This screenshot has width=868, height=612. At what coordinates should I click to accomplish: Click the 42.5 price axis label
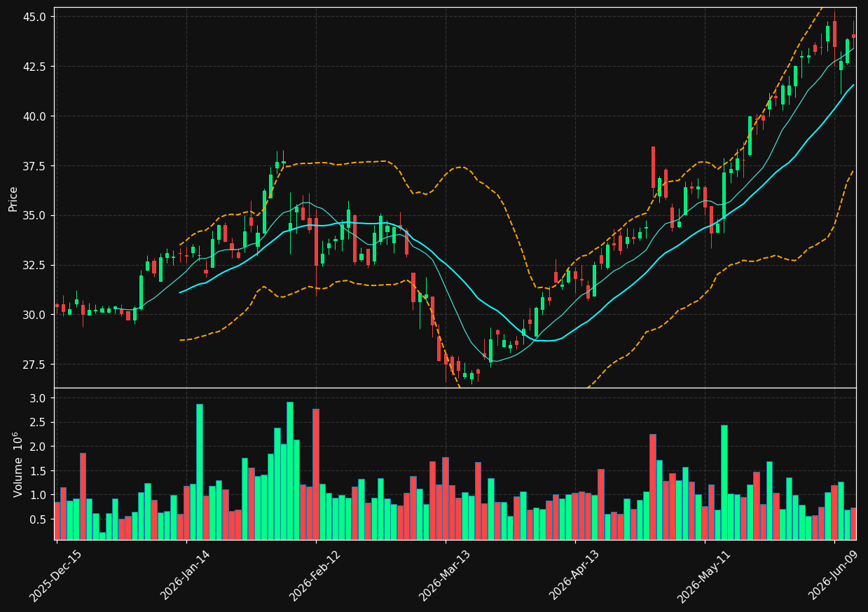point(35,67)
